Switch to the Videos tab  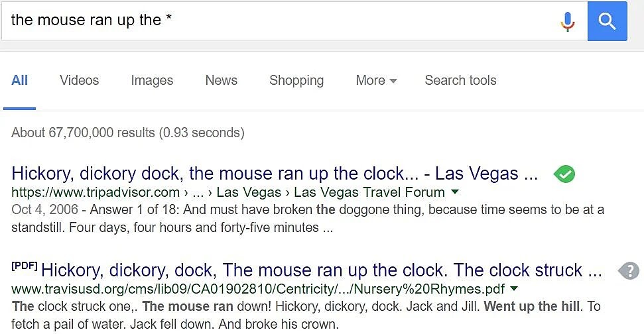[79, 80]
